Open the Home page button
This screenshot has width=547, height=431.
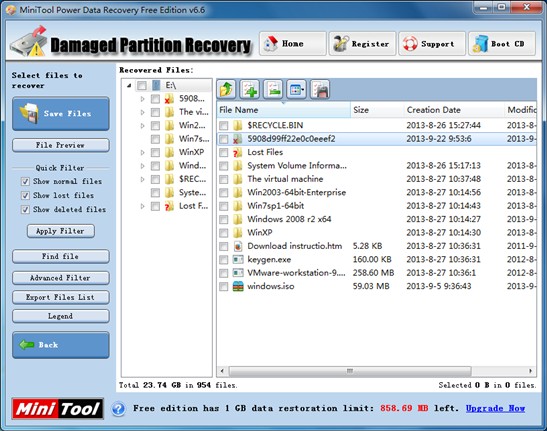(x=293, y=44)
